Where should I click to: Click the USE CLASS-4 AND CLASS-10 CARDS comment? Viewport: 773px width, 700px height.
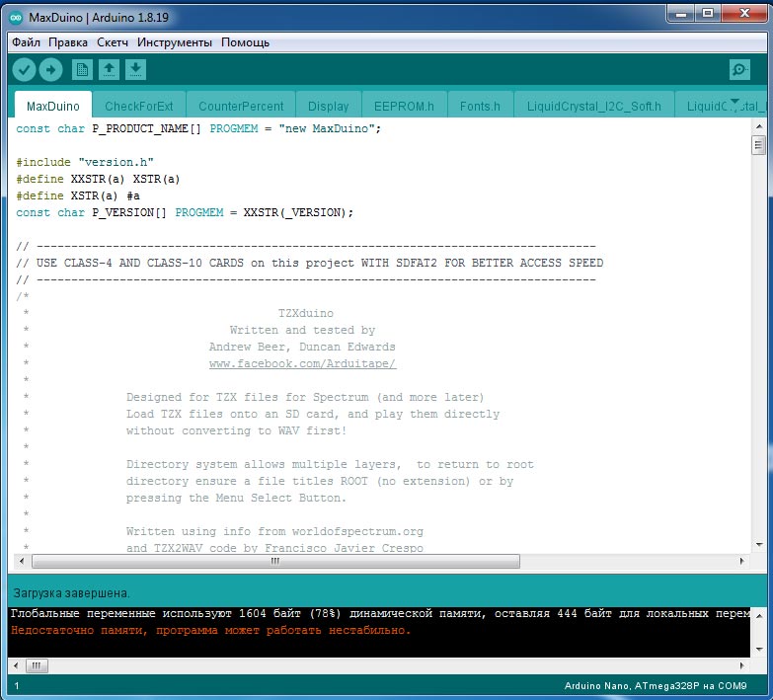point(310,263)
